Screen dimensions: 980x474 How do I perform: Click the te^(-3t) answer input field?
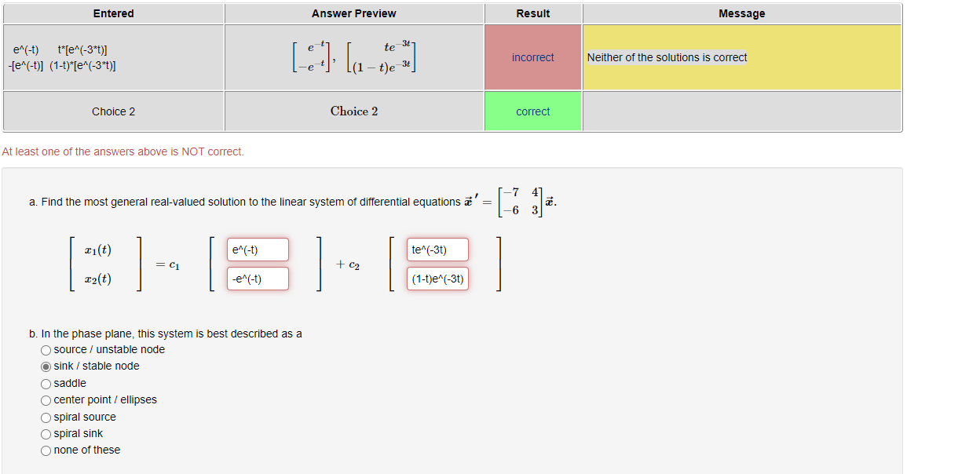coord(437,249)
